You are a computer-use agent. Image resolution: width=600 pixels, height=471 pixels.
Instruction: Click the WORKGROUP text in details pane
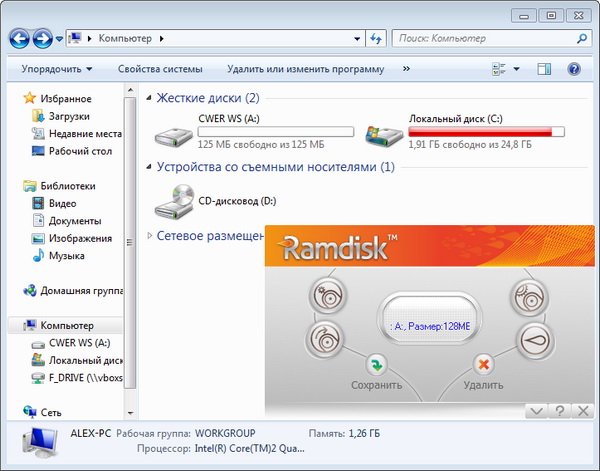(225, 434)
